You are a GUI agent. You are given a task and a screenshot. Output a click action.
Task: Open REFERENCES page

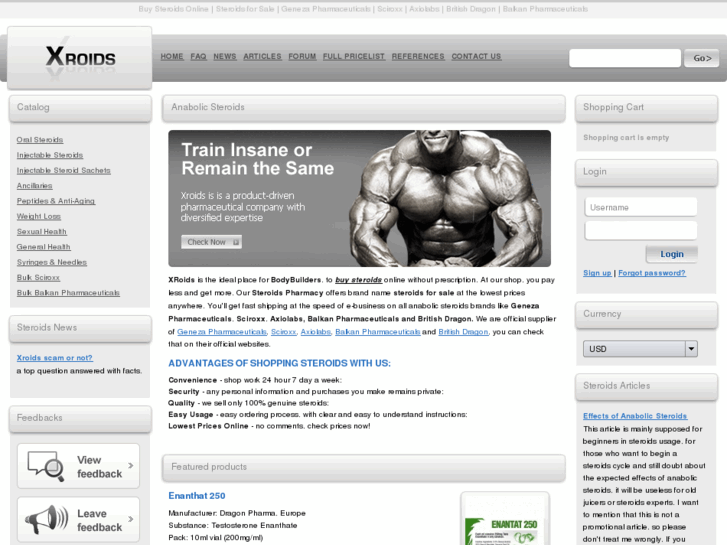[x=418, y=57]
